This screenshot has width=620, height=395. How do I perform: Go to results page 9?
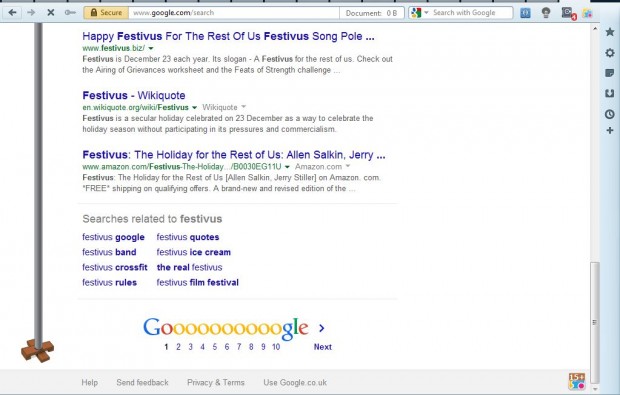[263, 347]
